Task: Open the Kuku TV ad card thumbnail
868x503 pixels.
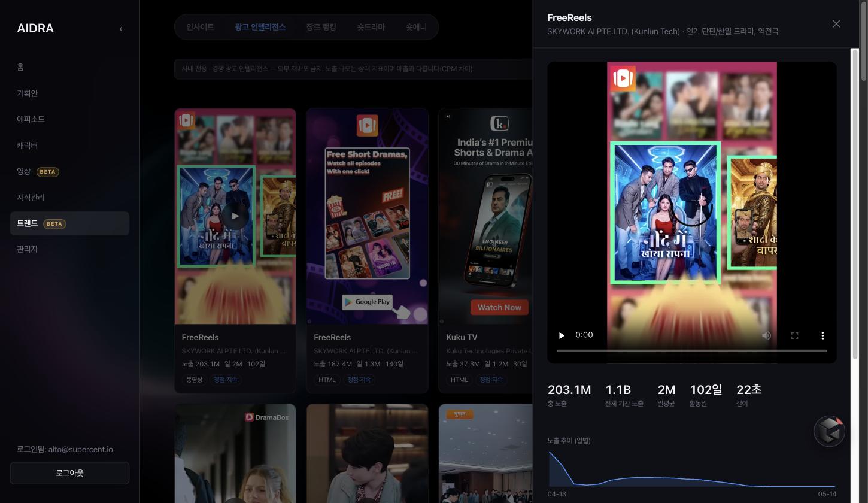Action: [x=485, y=216]
